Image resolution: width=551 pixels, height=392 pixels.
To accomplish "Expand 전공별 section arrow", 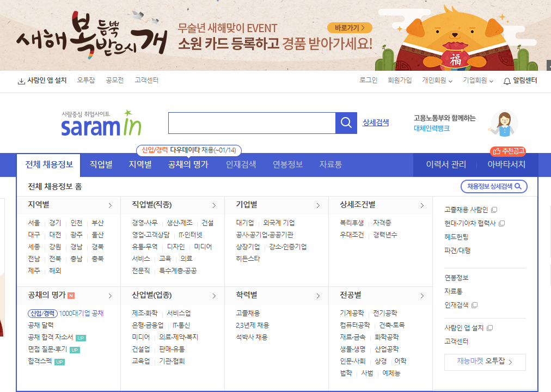I will pyautogui.click(x=422, y=296).
